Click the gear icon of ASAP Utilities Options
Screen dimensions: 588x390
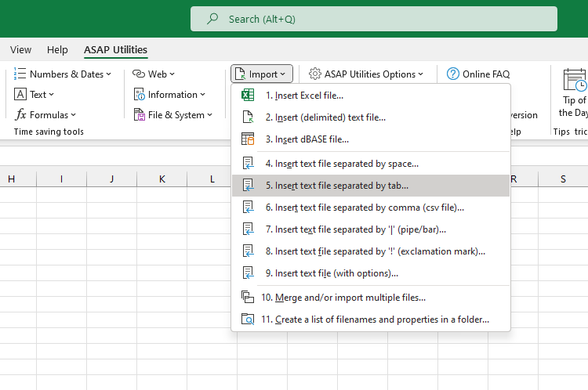click(x=314, y=74)
